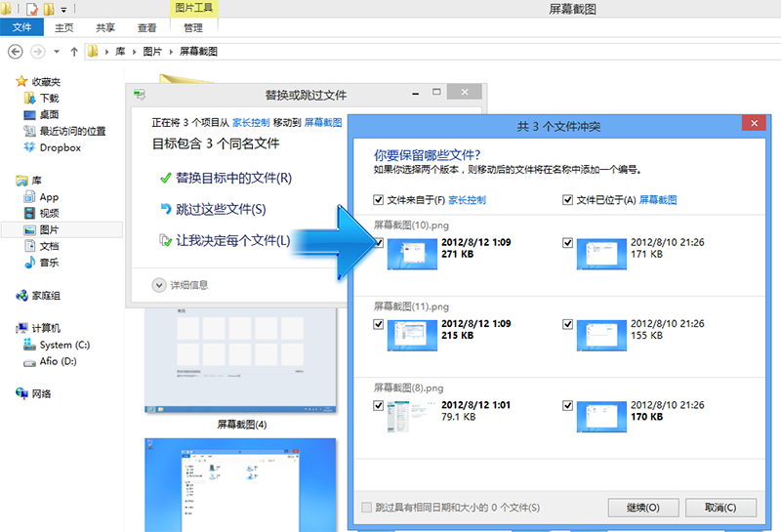781x532 pixels.
Task: Select the 屏幕截图(4) thumbnail
Action: point(240,360)
